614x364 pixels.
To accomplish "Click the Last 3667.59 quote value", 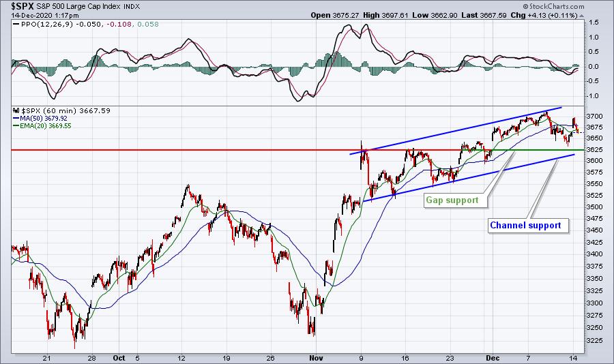I will click(484, 16).
